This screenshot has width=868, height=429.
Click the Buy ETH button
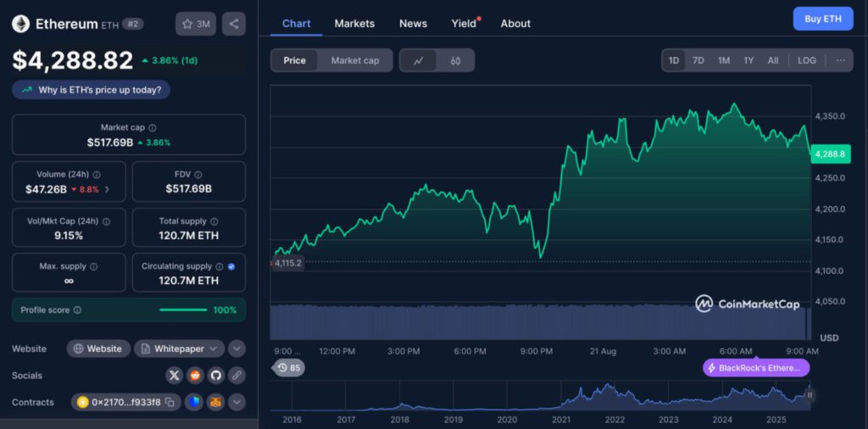click(x=822, y=19)
